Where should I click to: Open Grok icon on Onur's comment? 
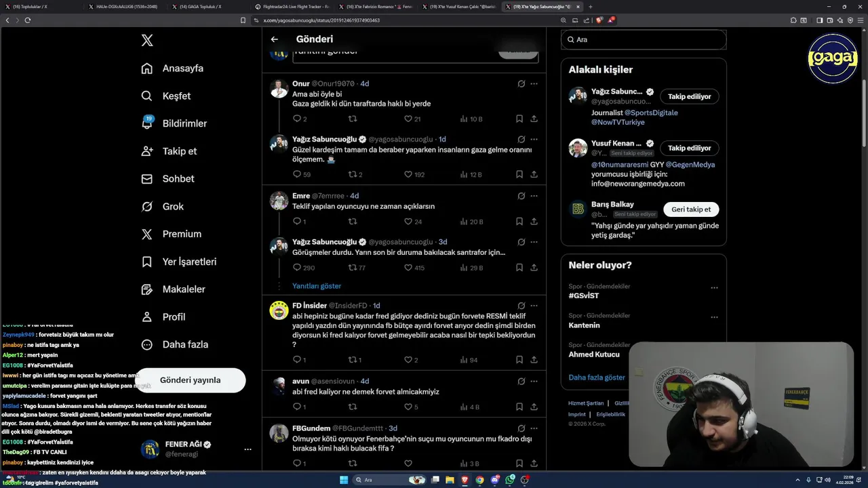point(521,84)
